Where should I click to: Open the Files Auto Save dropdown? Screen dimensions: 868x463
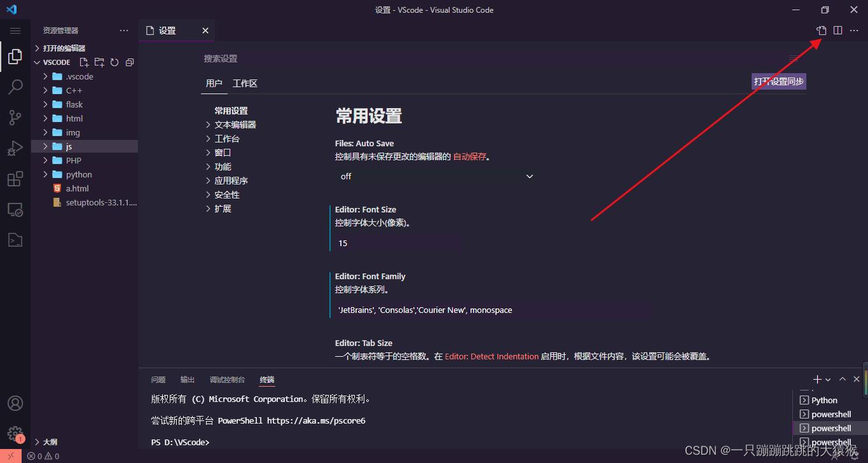pyautogui.click(x=437, y=176)
